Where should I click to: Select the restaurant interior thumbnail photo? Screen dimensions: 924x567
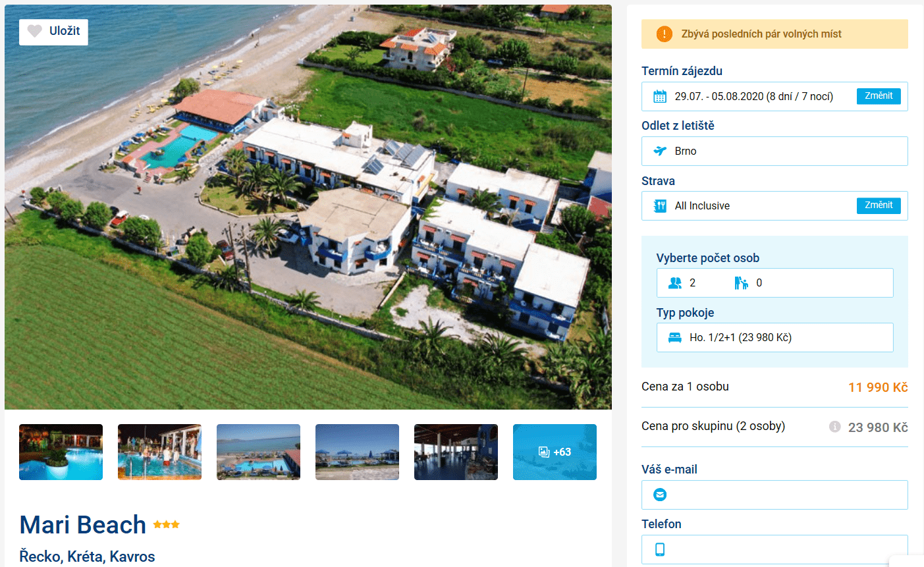tap(456, 452)
